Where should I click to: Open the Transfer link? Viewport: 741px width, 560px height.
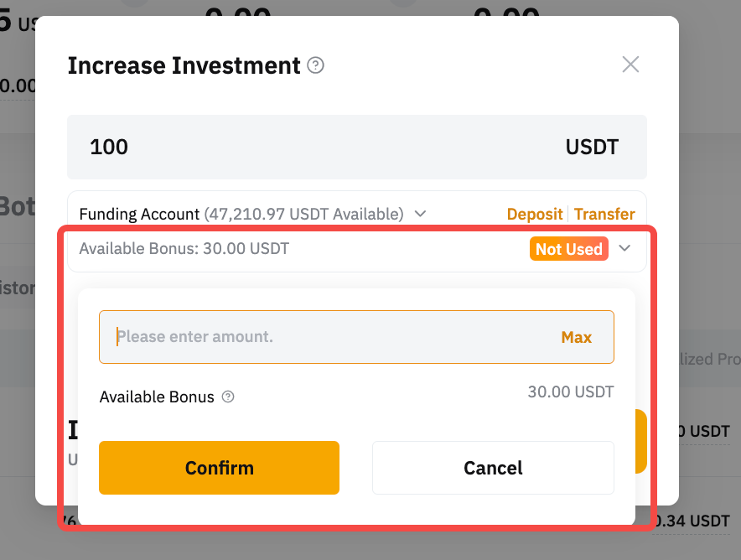(x=604, y=214)
